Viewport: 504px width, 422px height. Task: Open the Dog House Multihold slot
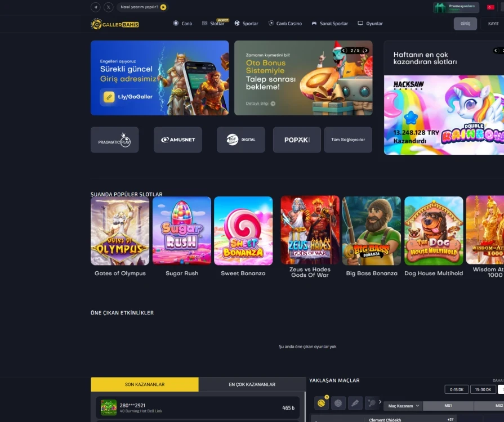click(x=434, y=231)
